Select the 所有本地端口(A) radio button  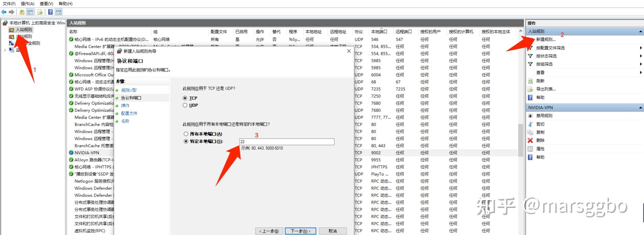point(186,134)
